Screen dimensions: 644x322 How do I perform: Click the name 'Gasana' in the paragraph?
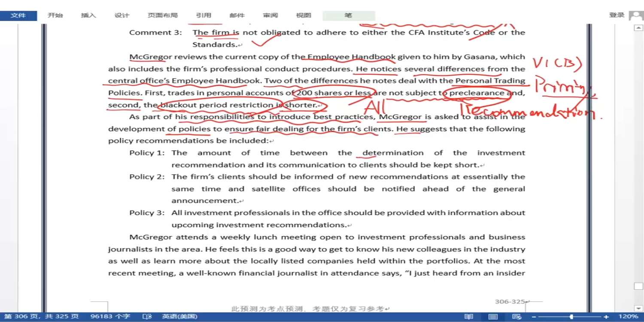480,57
